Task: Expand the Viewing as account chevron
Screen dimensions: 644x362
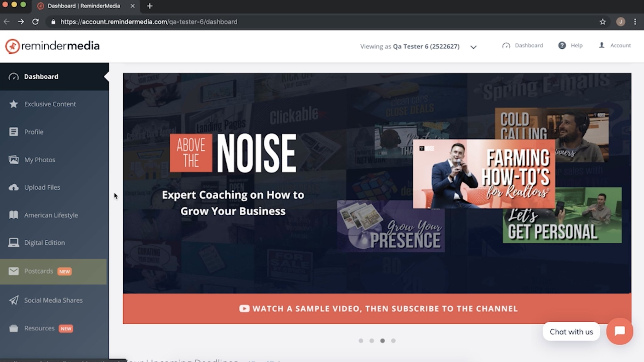Action: tap(473, 47)
